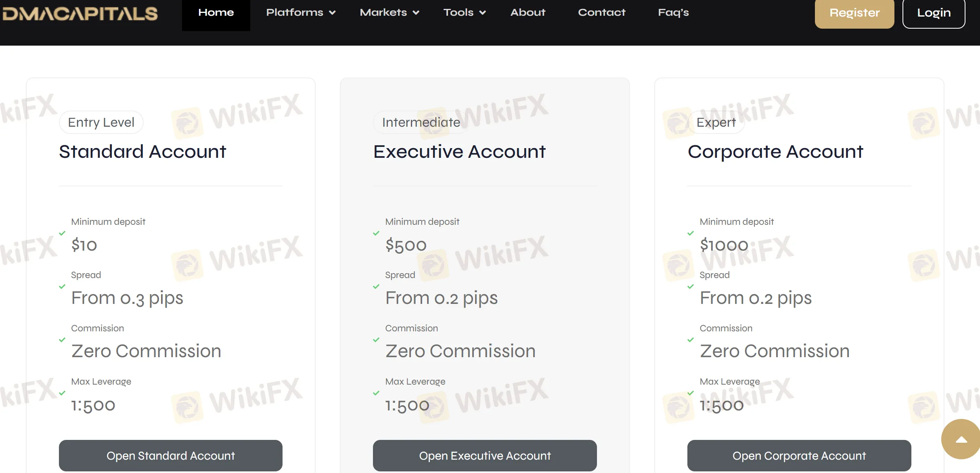Open Corporate Account button

[799, 456]
